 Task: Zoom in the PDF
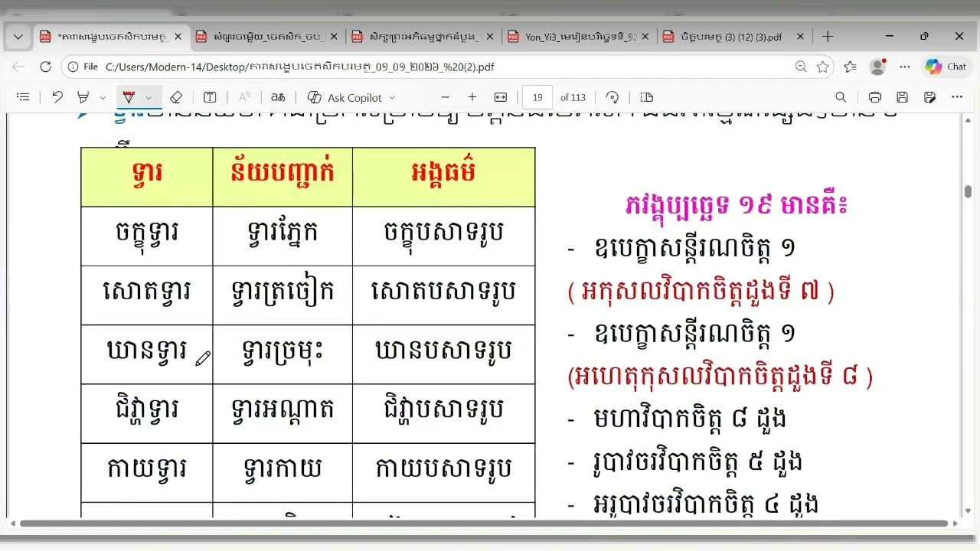pos(472,97)
